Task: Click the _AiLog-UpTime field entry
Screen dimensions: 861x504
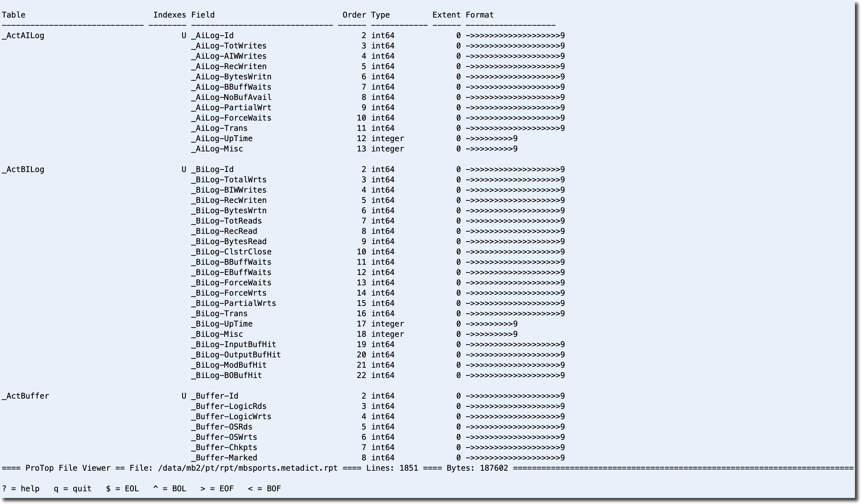Action: pos(222,139)
